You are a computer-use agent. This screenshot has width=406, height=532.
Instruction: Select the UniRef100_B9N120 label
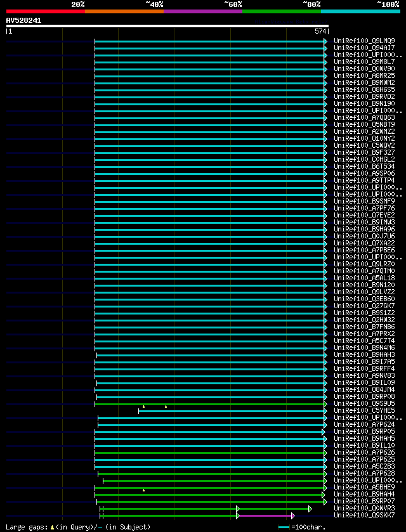tap(364, 285)
